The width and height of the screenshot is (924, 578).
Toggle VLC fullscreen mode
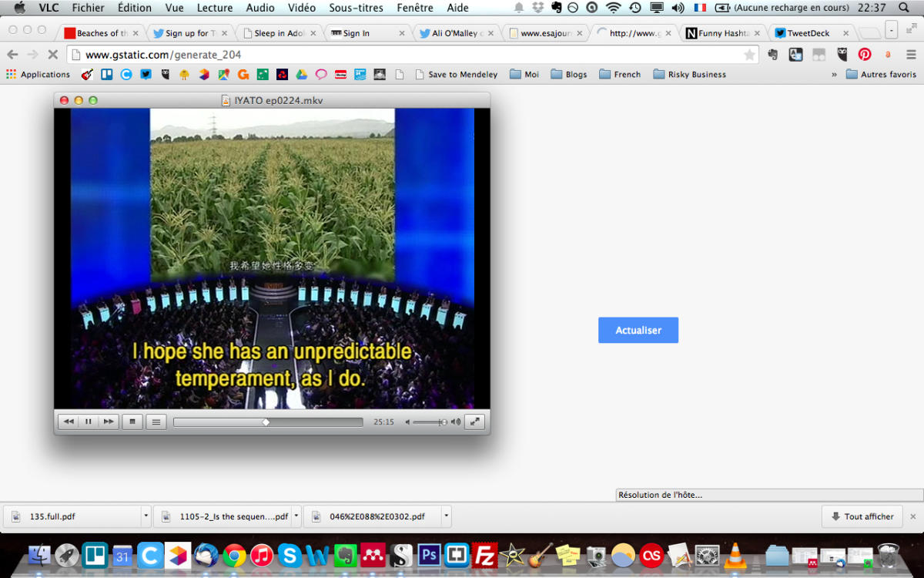click(475, 422)
